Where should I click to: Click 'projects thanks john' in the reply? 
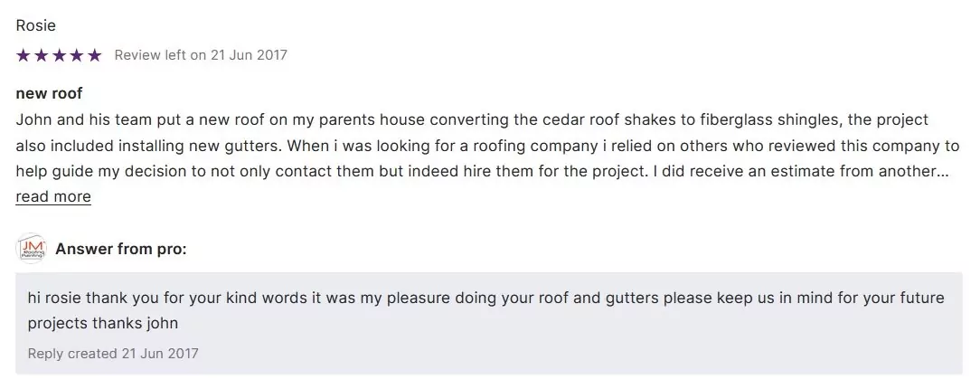(x=103, y=323)
